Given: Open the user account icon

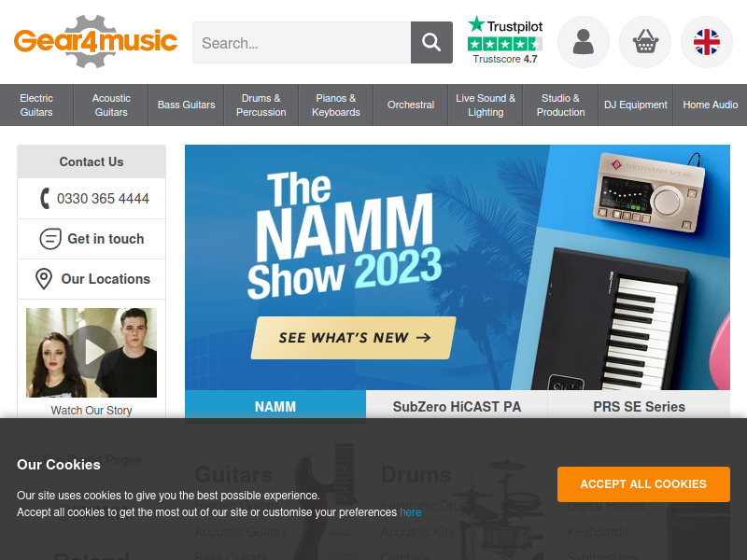Looking at the screenshot, I should pos(583,42).
